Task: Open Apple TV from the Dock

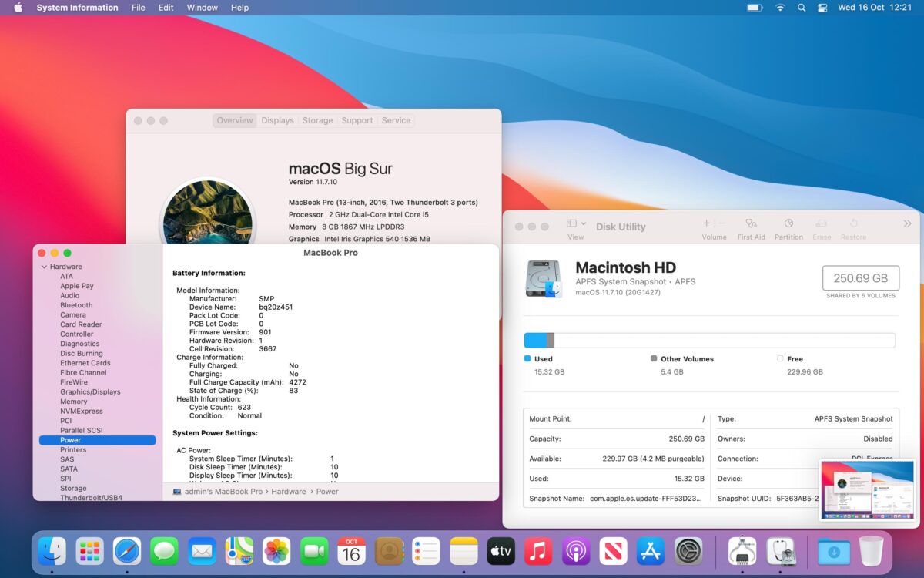Action: point(501,551)
